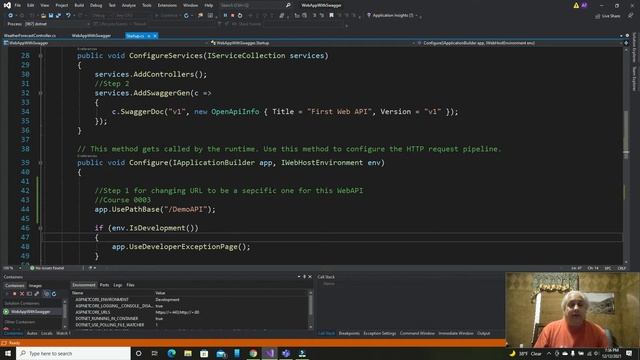Remove the container red X icon
The height and width of the screenshot is (360, 640).
[22, 293]
